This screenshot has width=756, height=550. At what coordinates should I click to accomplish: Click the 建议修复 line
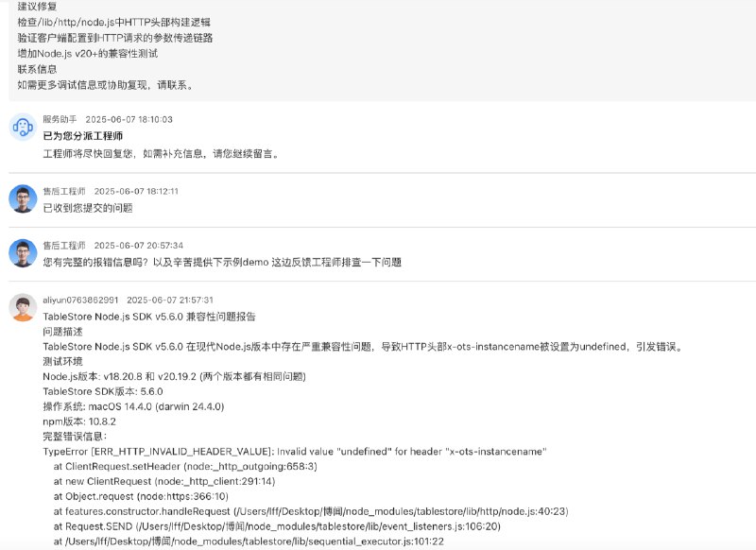tap(38, 7)
